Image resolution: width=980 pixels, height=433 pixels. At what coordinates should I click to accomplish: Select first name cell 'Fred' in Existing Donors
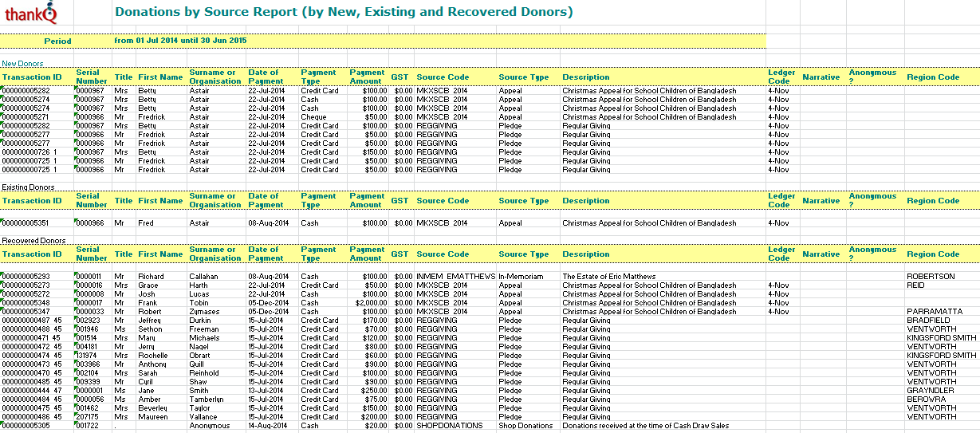[x=145, y=223]
